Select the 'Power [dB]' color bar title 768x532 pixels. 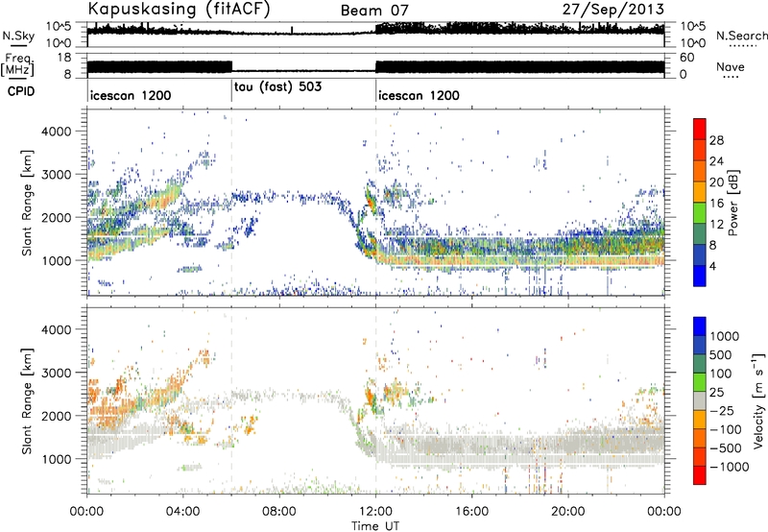click(732, 203)
